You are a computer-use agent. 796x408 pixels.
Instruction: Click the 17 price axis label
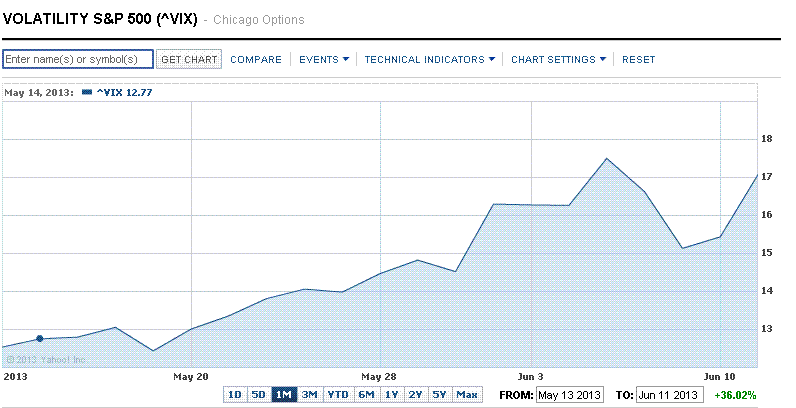tap(767, 177)
